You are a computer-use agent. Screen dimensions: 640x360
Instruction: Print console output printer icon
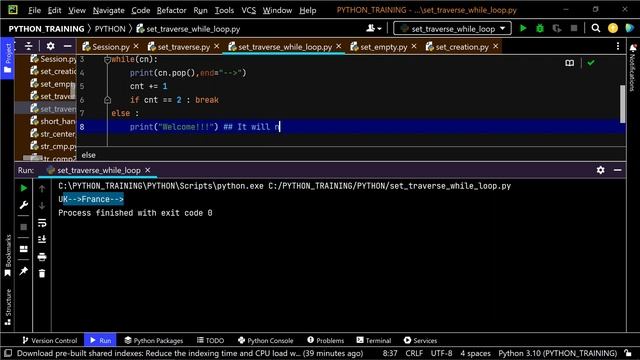[42, 257]
